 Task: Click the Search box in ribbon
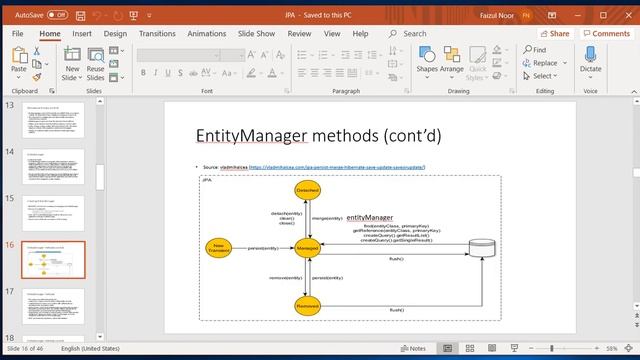pos(408,33)
